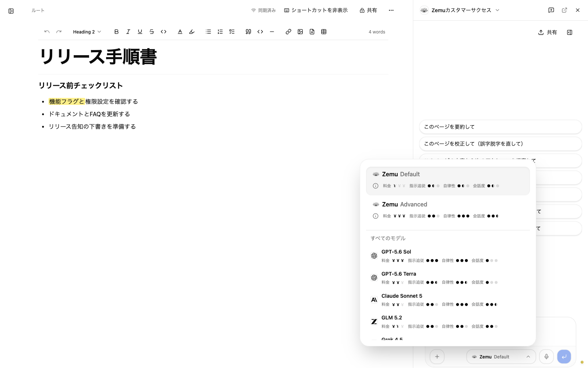588x368 pixels.
Task: Click the リリース手順書 page title
Action: pos(98,57)
